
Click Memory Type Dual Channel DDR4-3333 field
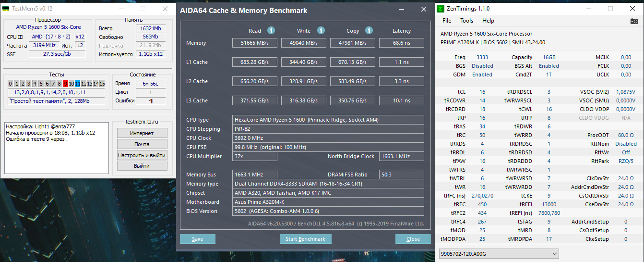coord(328,184)
